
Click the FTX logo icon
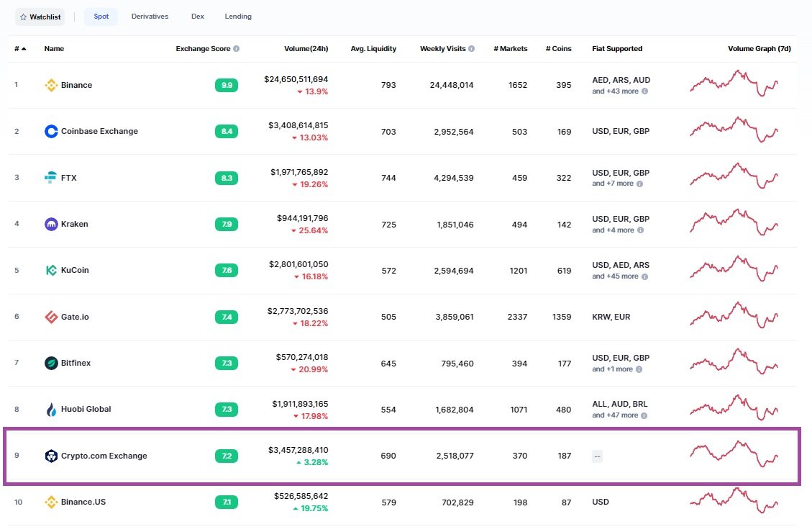[51, 178]
